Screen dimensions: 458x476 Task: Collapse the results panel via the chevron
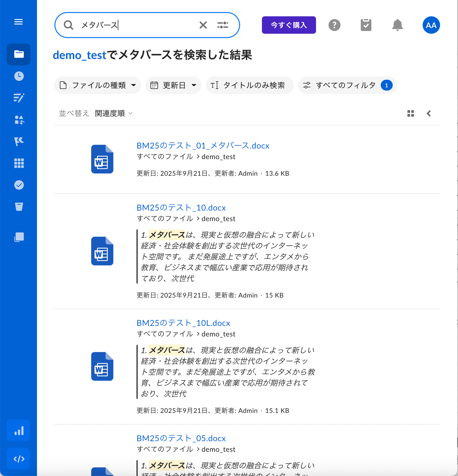(x=429, y=113)
